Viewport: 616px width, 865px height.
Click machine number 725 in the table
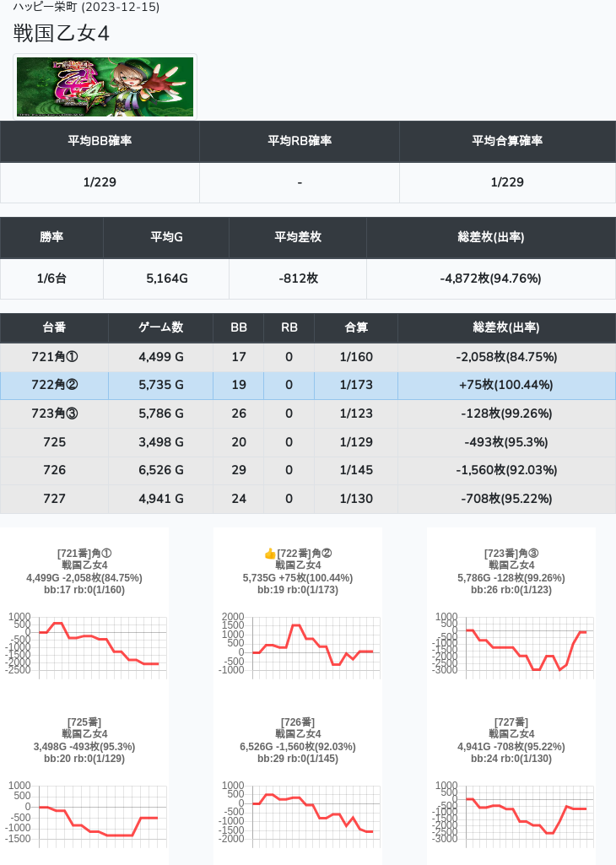tap(54, 442)
